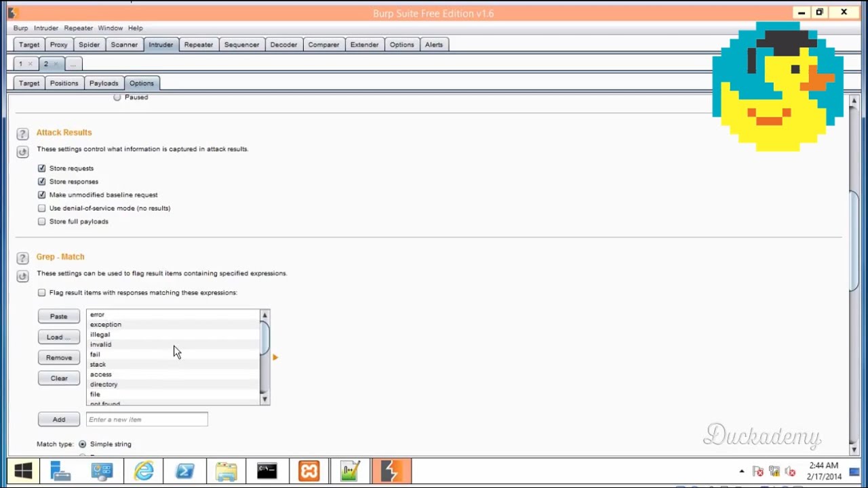Click the Clear button
868x488 pixels.
pyautogui.click(x=59, y=378)
